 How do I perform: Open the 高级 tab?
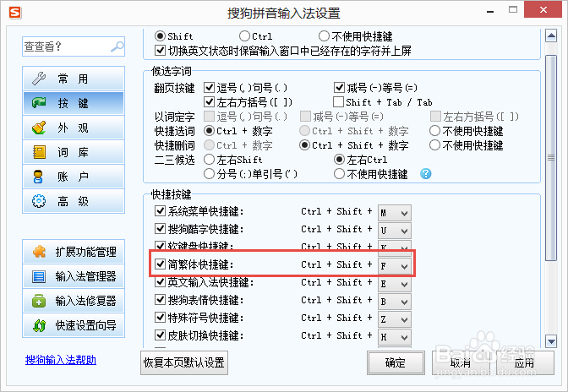(74, 201)
